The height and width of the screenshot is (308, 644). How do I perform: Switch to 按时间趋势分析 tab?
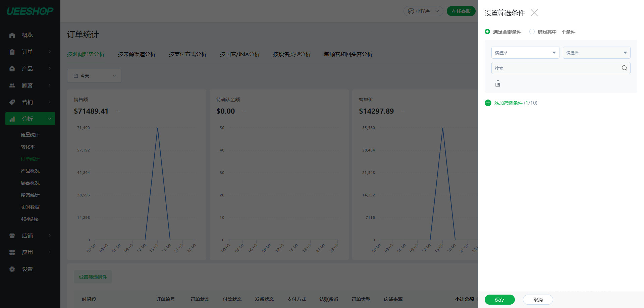click(86, 54)
